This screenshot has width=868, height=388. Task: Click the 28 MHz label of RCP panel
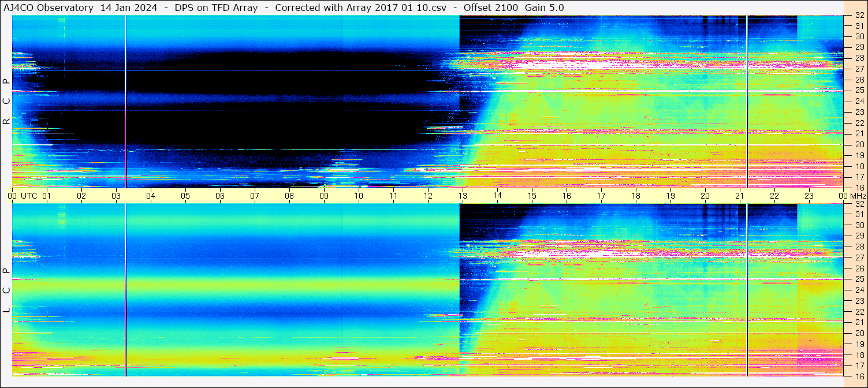(x=859, y=58)
